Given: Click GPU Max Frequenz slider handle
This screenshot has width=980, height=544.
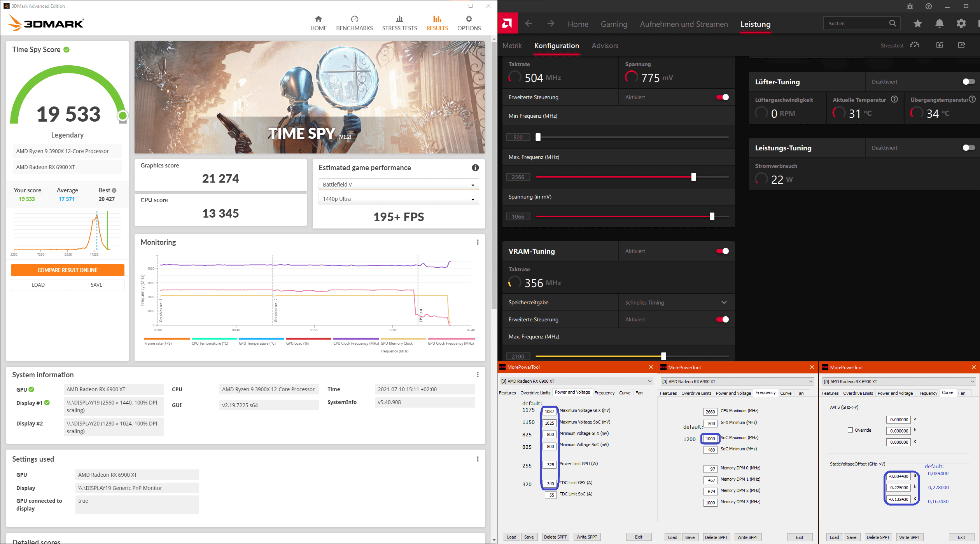Looking at the screenshot, I should [693, 177].
